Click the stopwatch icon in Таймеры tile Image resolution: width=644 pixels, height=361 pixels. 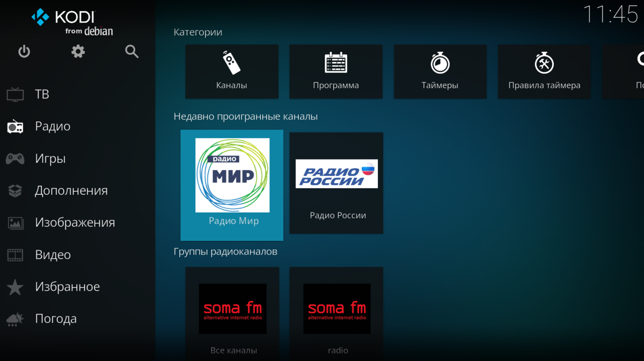tap(440, 62)
